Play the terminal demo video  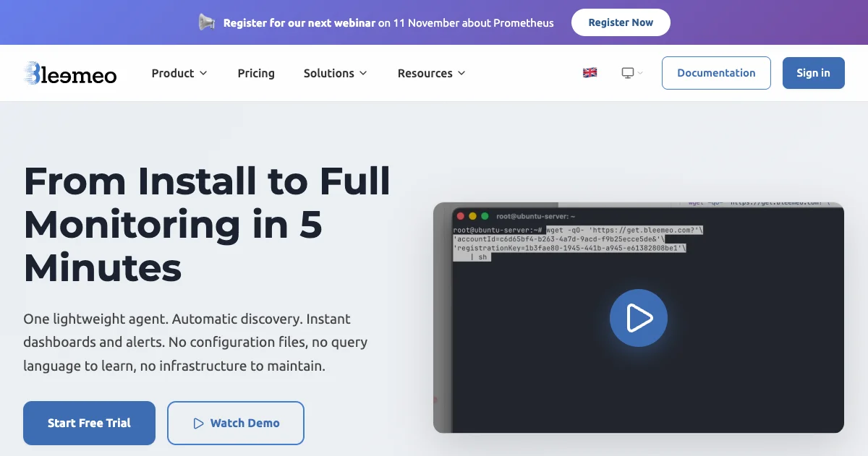638,318
